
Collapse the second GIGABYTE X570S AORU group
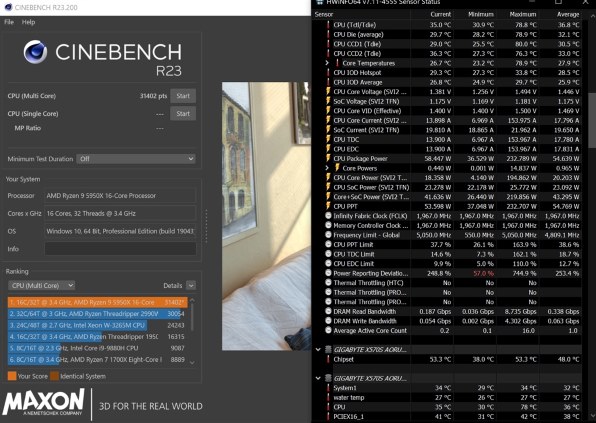coord(318,378)
